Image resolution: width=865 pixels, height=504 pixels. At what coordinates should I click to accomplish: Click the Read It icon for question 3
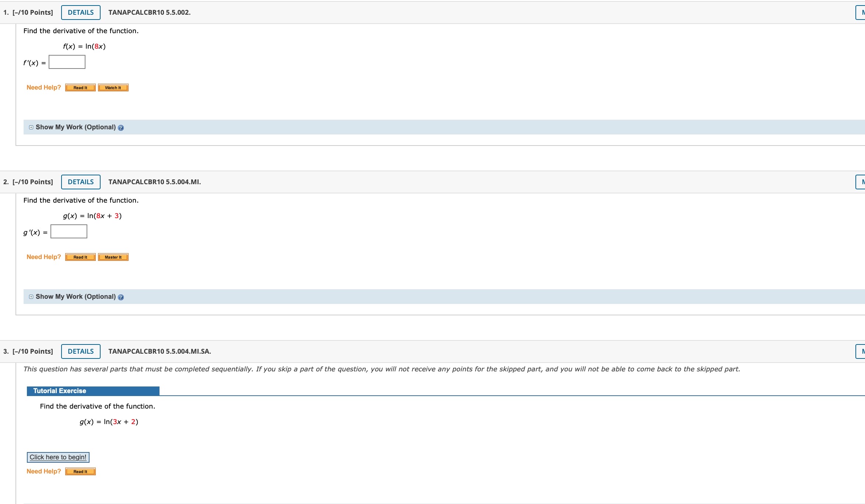[x=80, y=471]
